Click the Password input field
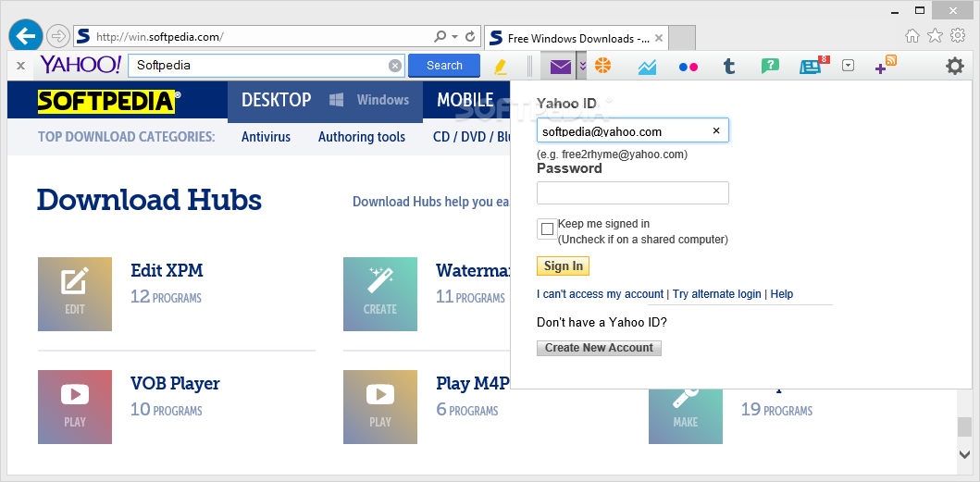Image resolution: width=980 pixels, height=482 pixels. 632,192
